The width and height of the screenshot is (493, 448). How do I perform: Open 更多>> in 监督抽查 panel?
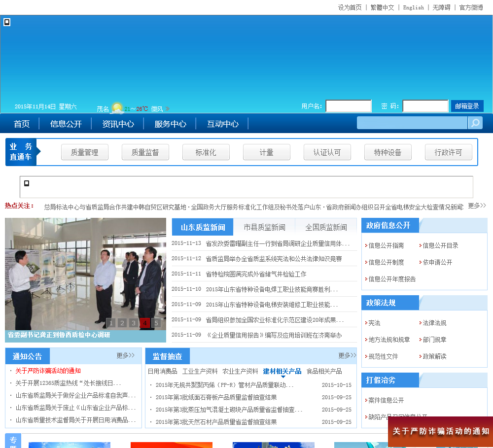coord(347,355)
